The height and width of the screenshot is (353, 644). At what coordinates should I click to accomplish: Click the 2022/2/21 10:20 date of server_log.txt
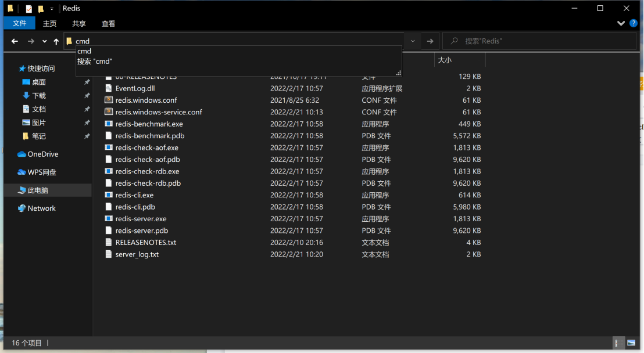(296, 254)
